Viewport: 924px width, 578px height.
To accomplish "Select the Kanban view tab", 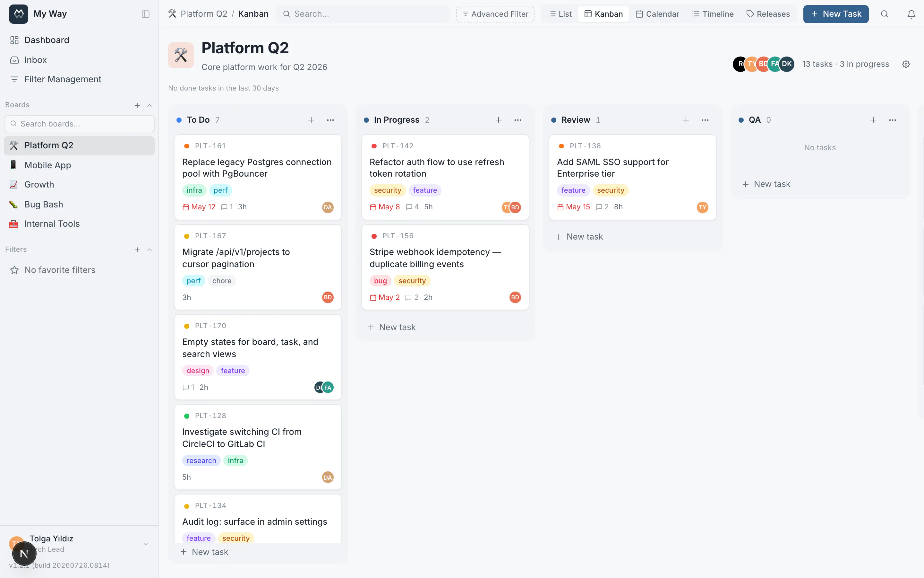I will tap(603, 14).
